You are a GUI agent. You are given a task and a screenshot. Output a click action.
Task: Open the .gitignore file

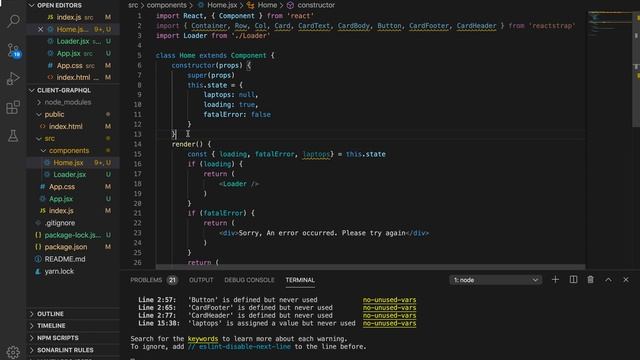coord(73,223)
